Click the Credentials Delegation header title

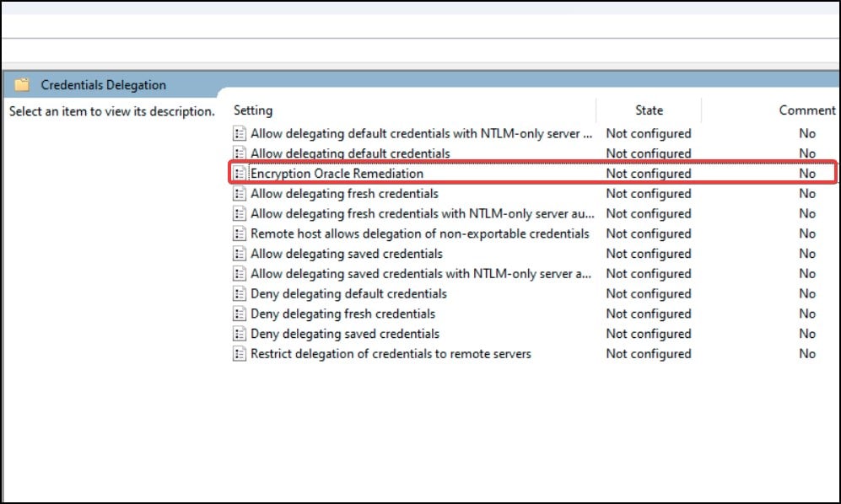(104, 85)
